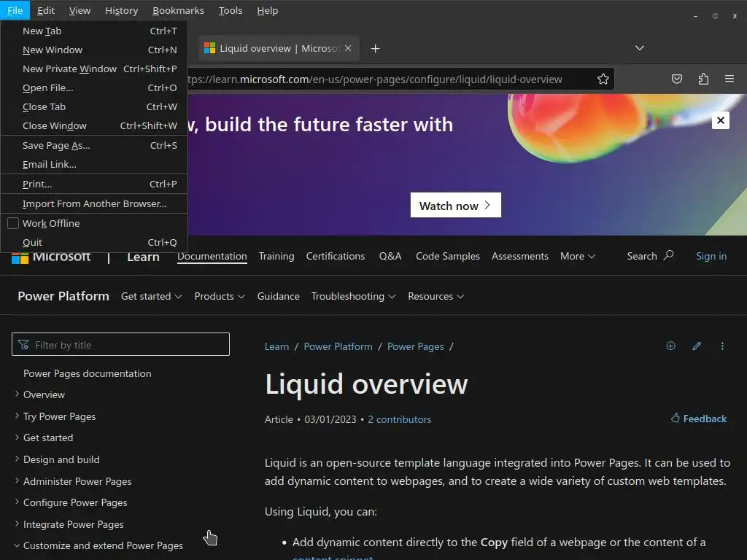
Task: Expand the Integrate Power Pages node
Action: pyautogui.click(x=17, y=524)
